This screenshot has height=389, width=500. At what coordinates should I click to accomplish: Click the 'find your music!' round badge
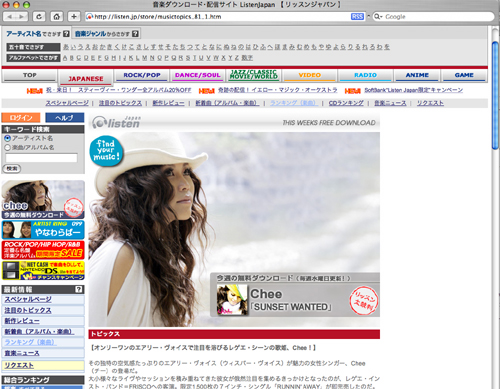click(106, 151)
